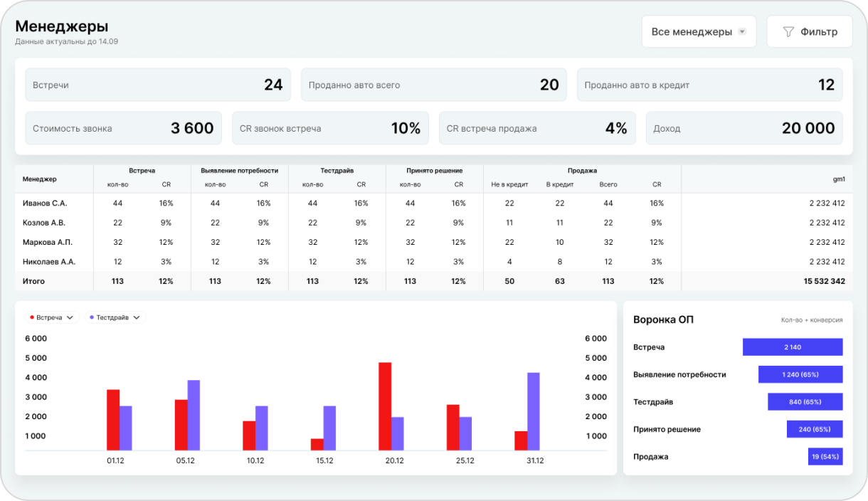
Task: Click the CR встреча продажа card
Action: [537, 128]
